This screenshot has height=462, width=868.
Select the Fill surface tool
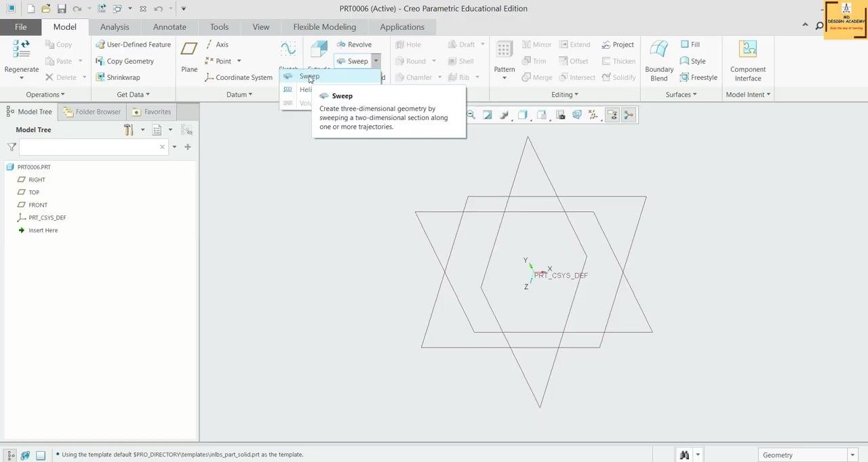coord(690,45)
